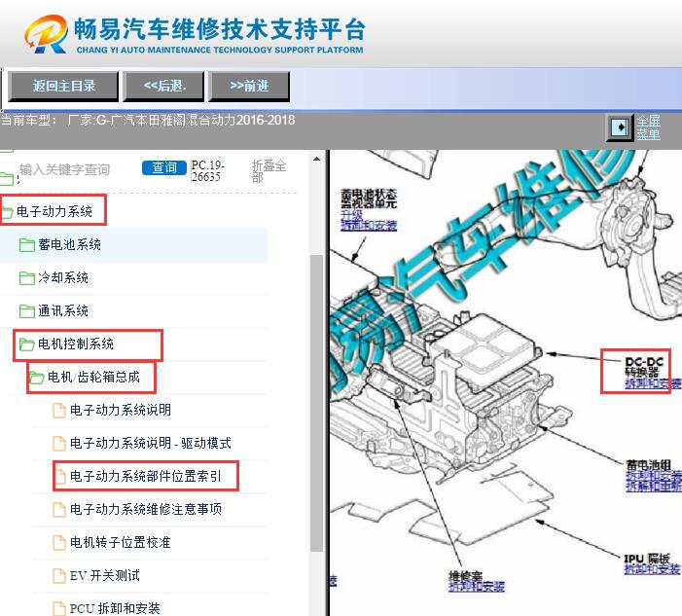682x616 pixels.
Task: Expand the 蓄电池系统 folder
Action: 70,244
